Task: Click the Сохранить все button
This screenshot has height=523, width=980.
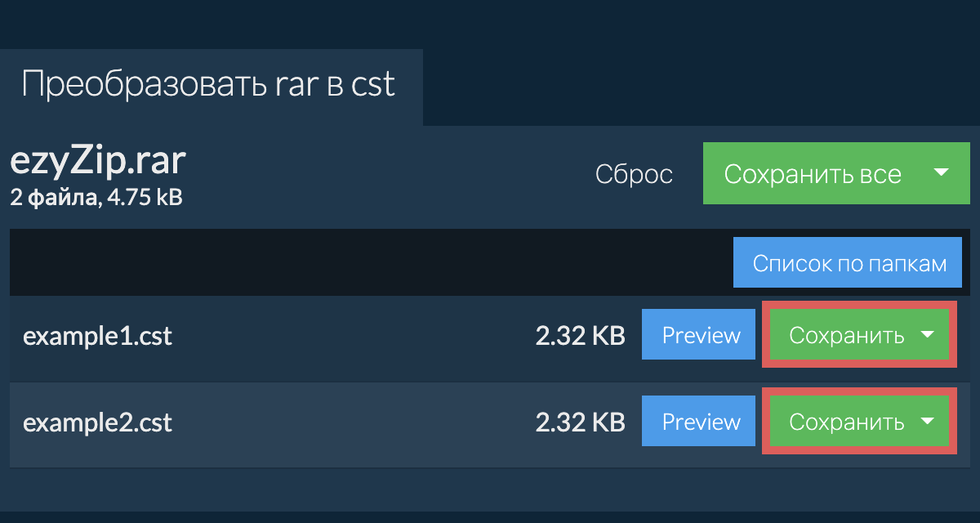Action: click(812, 174)
